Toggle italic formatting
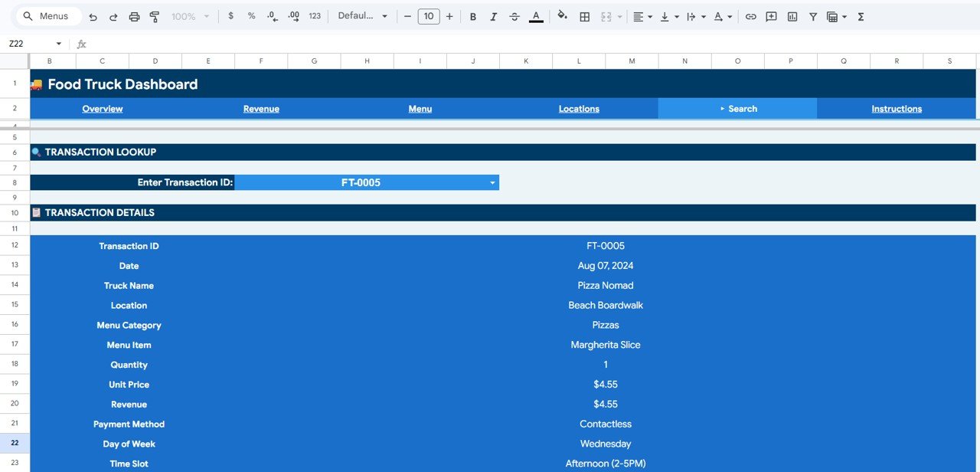 (493, 15)
